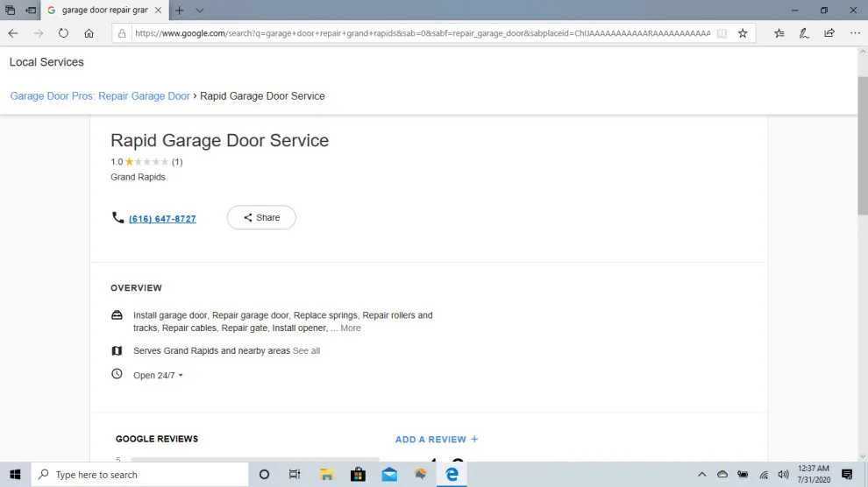Share this page from Edge toolbar
The image size is (868, 487).
829,33
